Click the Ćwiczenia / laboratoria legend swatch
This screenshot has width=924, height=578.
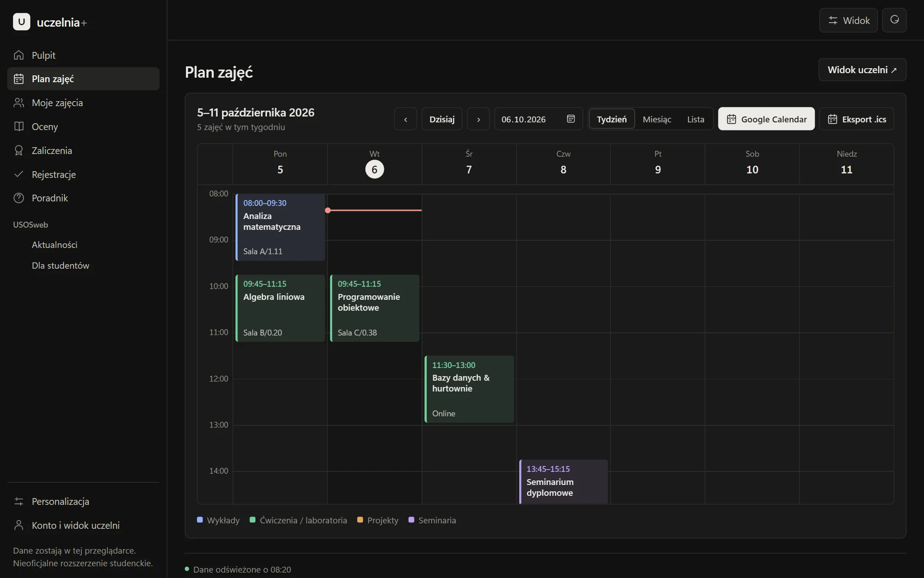click(253, 520)
